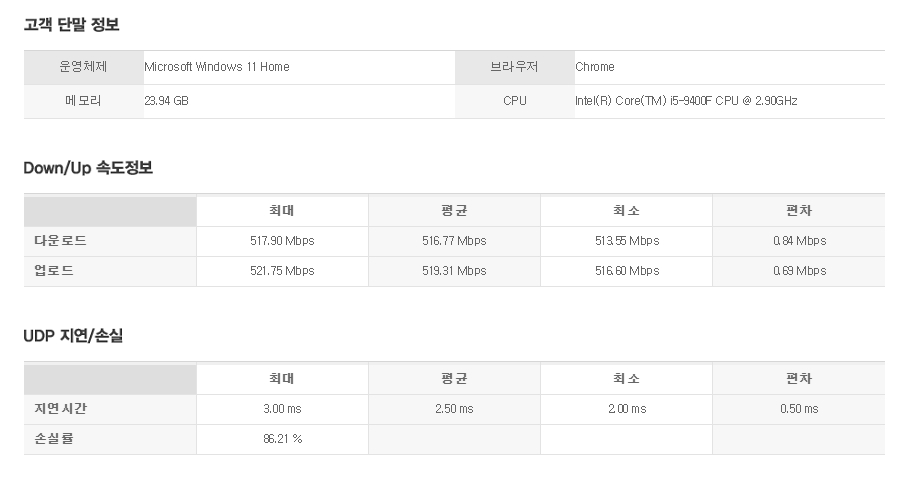Select the 2.00 ms minimum latency
Image resolution: width=897 pixels, height=489 pixels.
(627, 409)
